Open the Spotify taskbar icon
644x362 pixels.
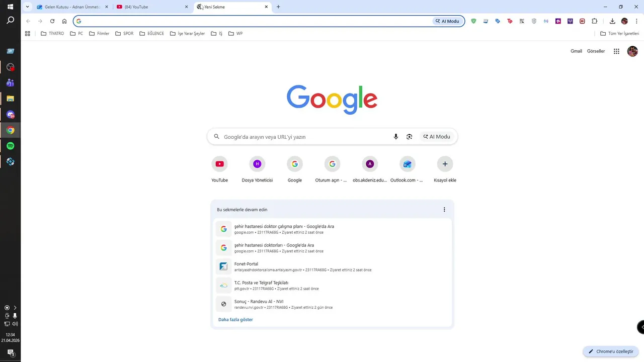11,146
